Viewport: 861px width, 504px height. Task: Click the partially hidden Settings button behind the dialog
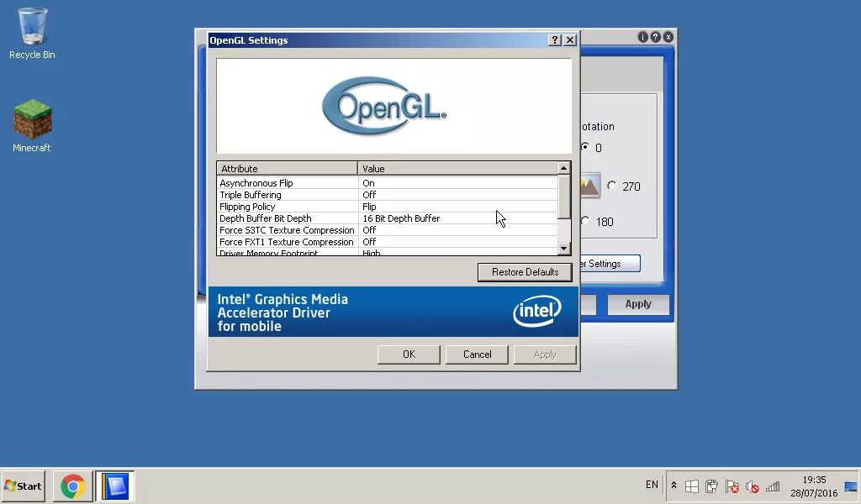tap(610, 263)
